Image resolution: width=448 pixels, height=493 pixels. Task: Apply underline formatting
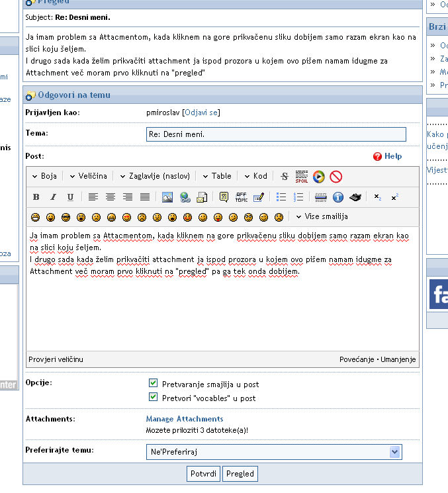[x=70, y=197]
